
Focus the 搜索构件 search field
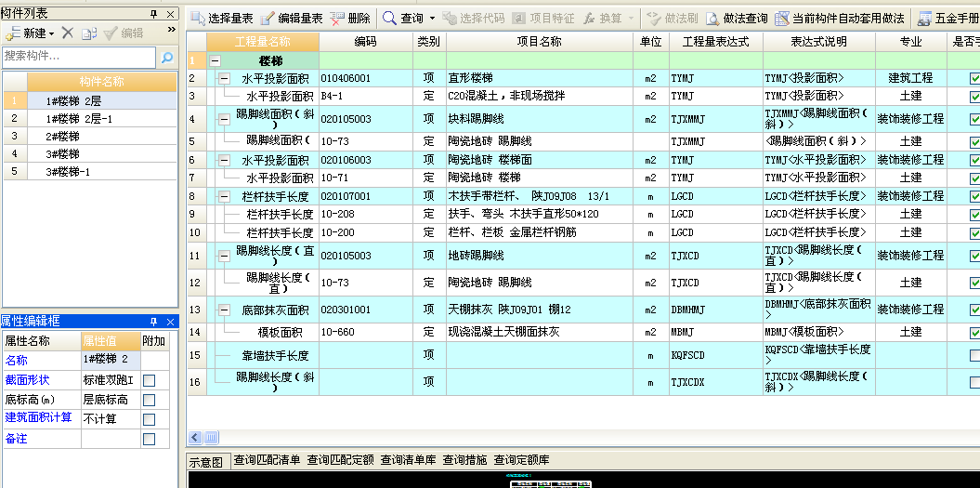pyautogui.click(x=79, y=57)
